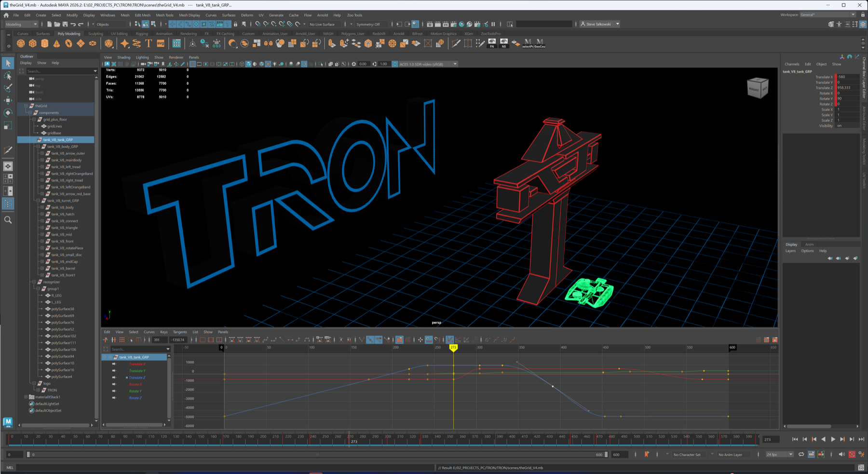The height and width of the screenshot is (474, 868).
Task: Activate the Paint selection tool
Action: pyautogui.click(x=8, y=88)
